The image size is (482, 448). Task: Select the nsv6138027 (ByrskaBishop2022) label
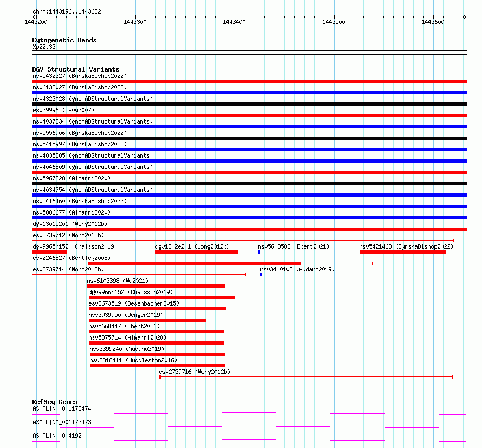coord(80,87)
